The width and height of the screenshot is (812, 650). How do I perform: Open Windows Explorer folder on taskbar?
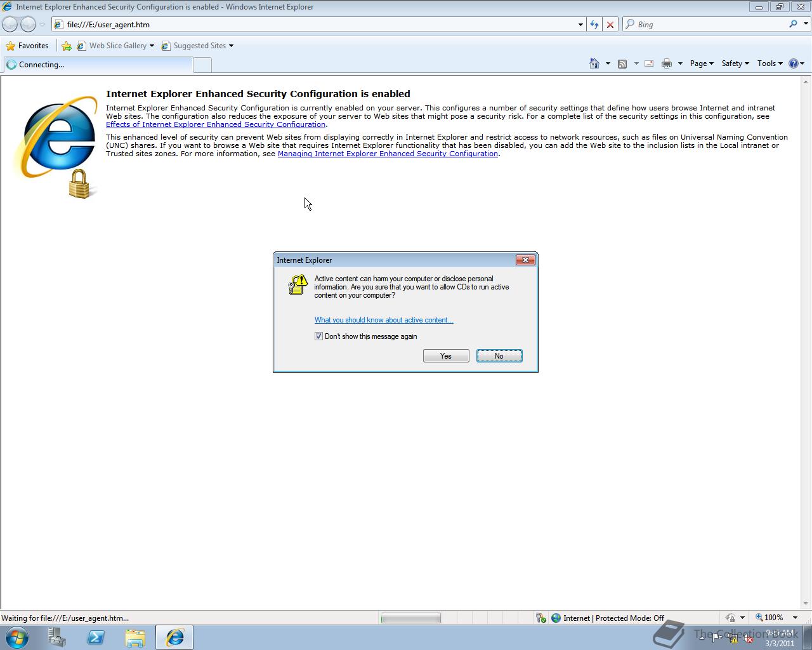(135, 637)
